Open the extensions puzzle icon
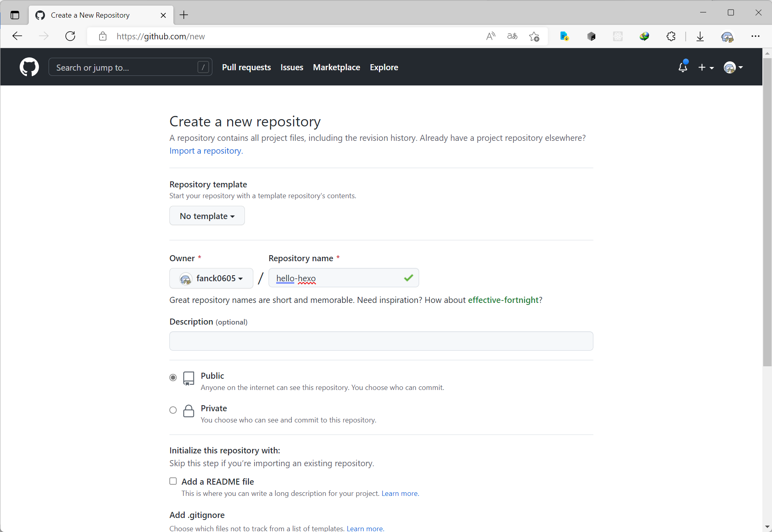Screen dimensions: 772x532 (671, 36)
